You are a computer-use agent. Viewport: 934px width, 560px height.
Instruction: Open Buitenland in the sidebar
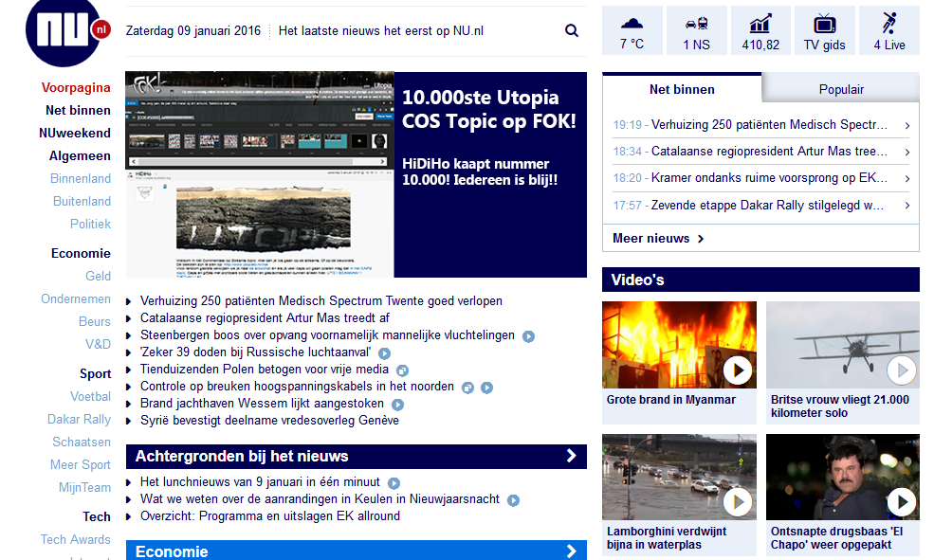(x=82, y=201)
